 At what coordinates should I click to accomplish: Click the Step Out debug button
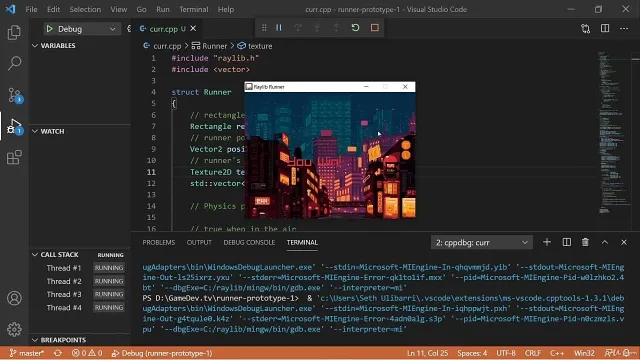point(336,28)
